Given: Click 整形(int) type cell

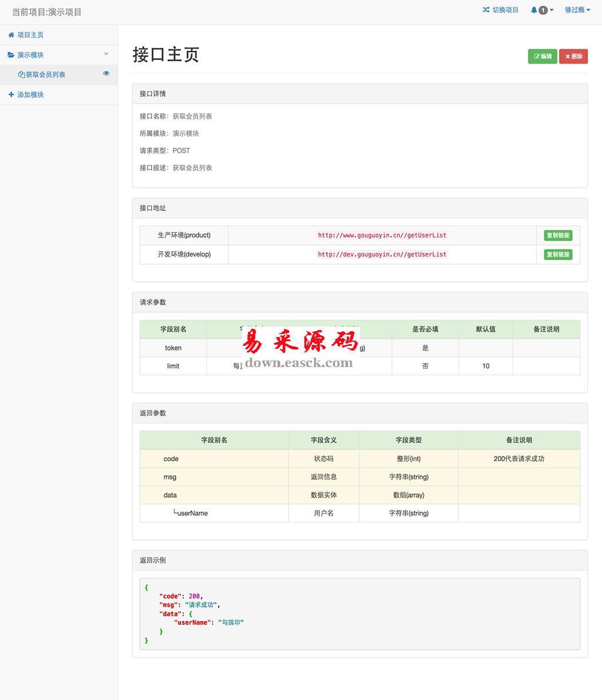Looking at the screenshot, I should pos(409,458).
